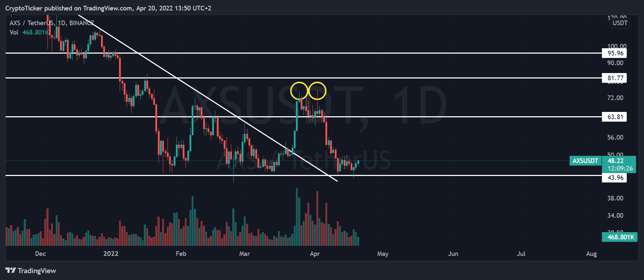The height and width of the screenshot is (280, 644).
Task: Open the USDT currency selector
Action: [620, 23]
